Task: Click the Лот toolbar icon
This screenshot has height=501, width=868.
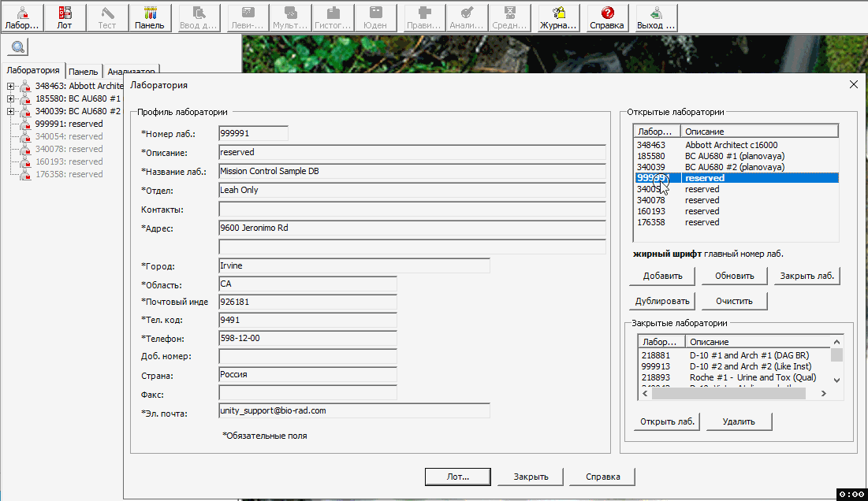Action: point(64,17)
